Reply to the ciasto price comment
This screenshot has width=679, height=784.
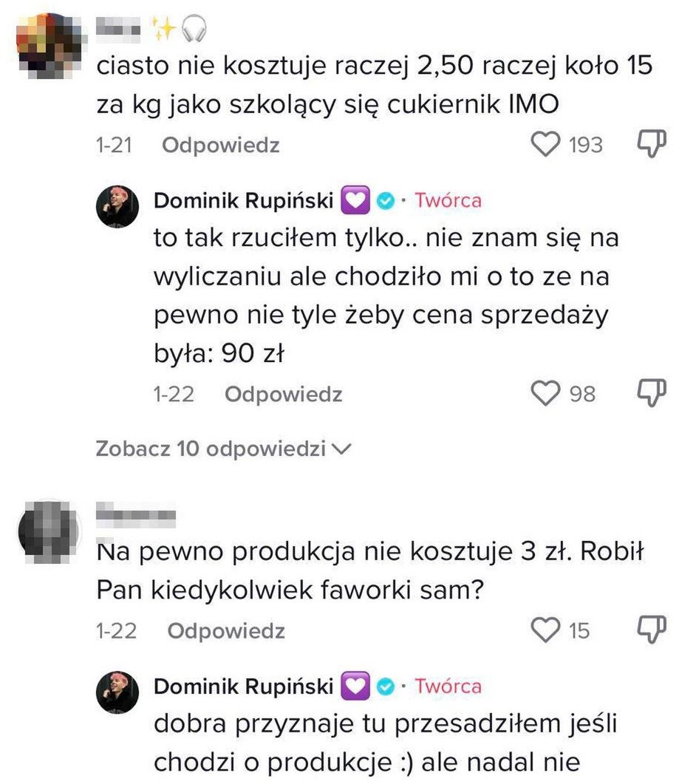point(220,146)
